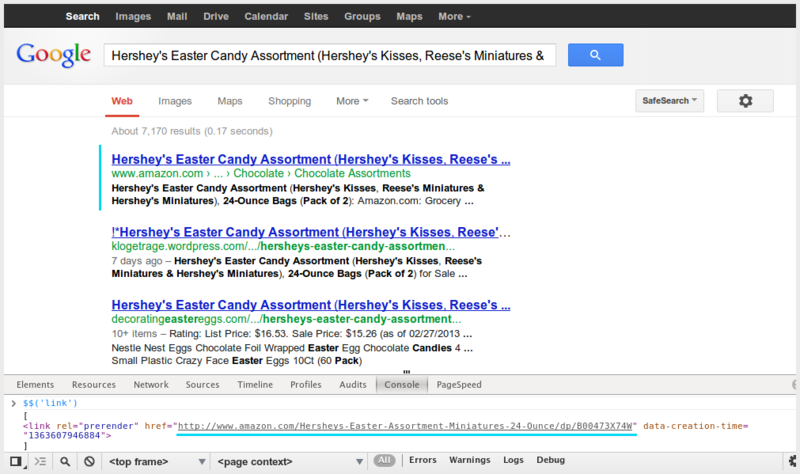Toggle the DevTools dock-side icon
The image size is (800, 474).
[x=16, y=461]
